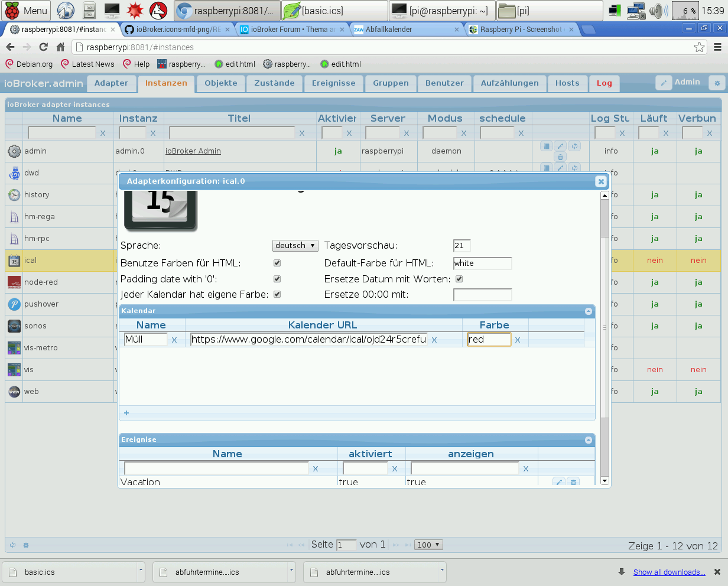728x586 pixels.
Task: Edit the Vacation event pencil icon
Action: tap(558, 482)
